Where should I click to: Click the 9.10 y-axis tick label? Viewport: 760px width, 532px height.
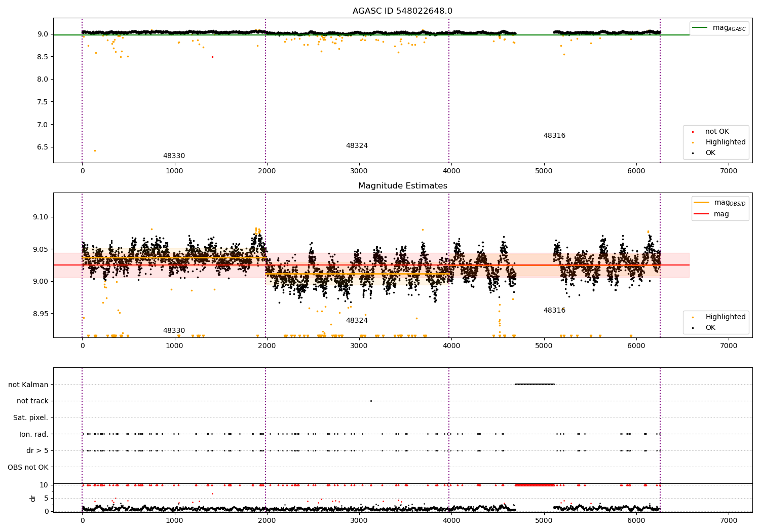pyautogui.click(x=40, y=217)
